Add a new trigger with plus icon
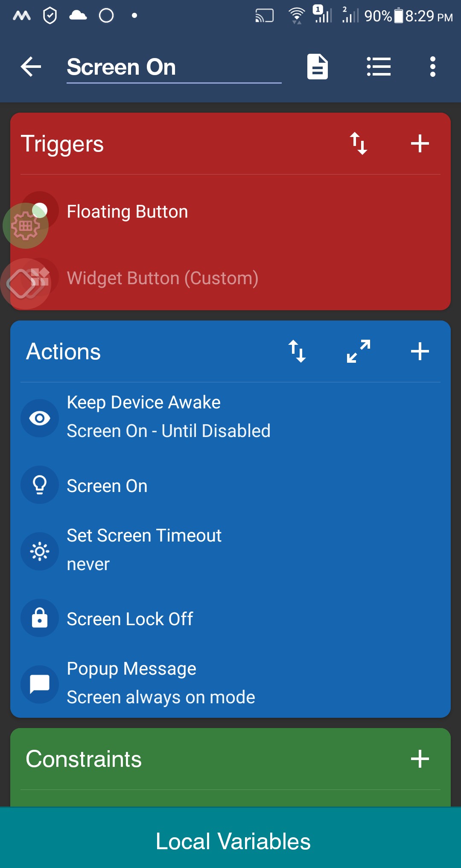The height and width of the screenshot is (868, 461). 420,143
